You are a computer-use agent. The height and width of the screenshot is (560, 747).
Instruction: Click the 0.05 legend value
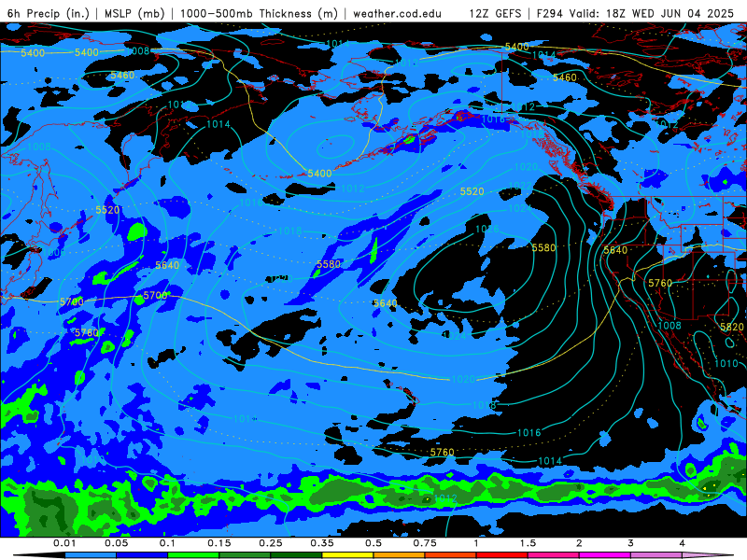(116, 543)
